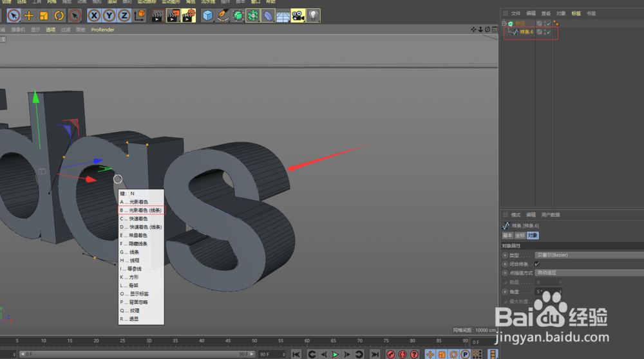Image resolution: width=644 pixels, height=359 pixels.
Task: Open Object Manager 标签 menu
Action: click(x=576, y=14)
